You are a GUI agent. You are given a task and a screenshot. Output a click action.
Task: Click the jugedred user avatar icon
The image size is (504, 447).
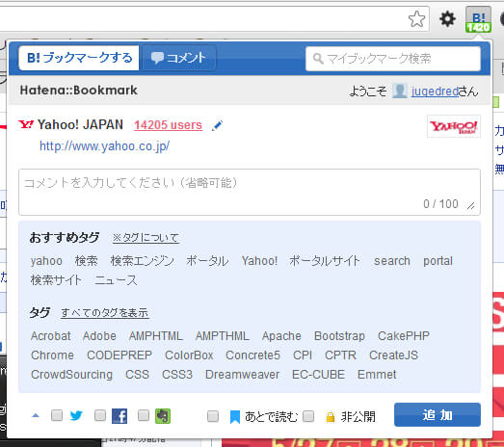click(x=400, y=91)
